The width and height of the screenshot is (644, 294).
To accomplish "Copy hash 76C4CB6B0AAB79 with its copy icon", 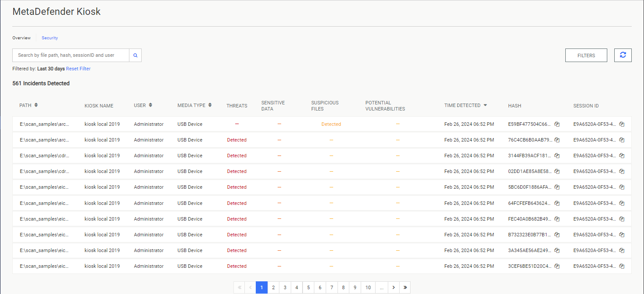I will 557,140.
